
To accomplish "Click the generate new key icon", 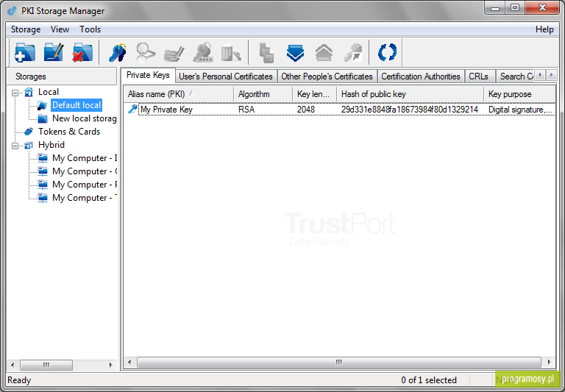I will click(117, 53).
